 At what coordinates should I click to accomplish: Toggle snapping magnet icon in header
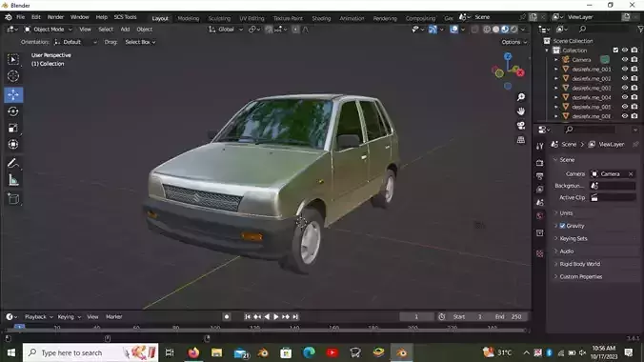[269, 30]
